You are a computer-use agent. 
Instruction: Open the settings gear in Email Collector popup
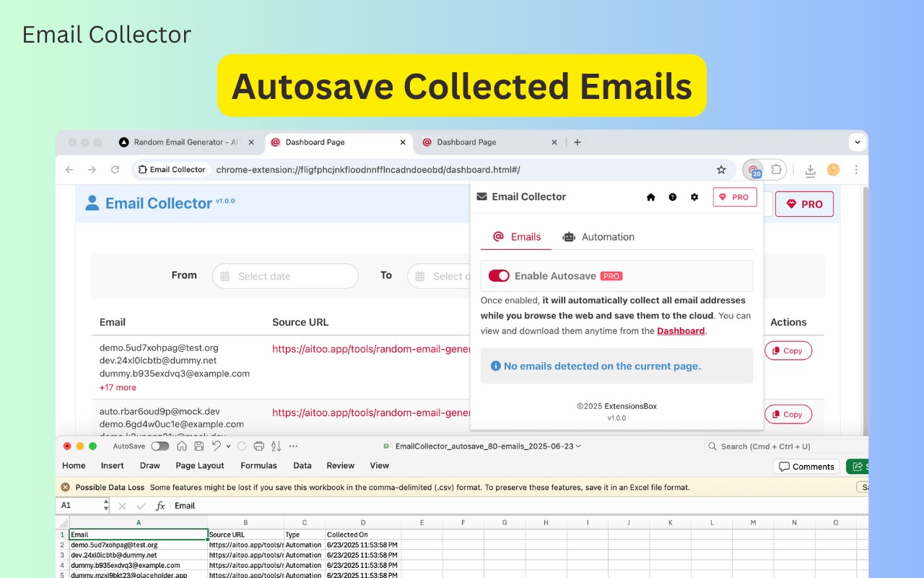[x=694, y=197]
